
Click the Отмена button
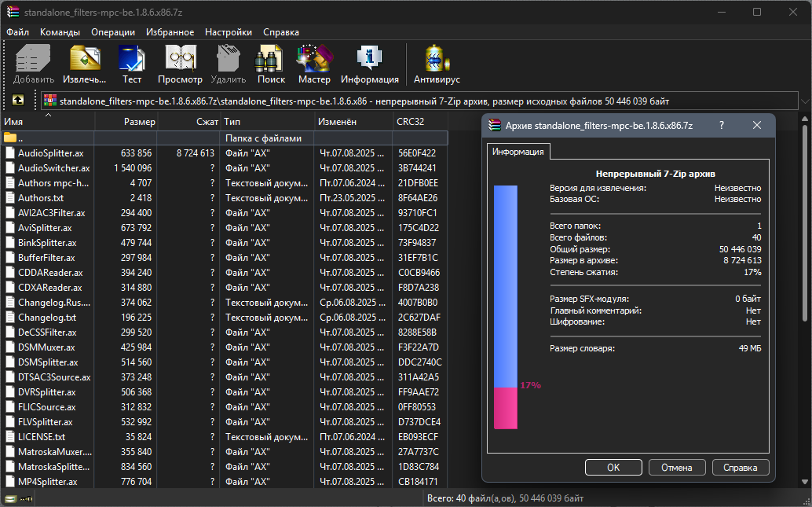click(676, 467)
